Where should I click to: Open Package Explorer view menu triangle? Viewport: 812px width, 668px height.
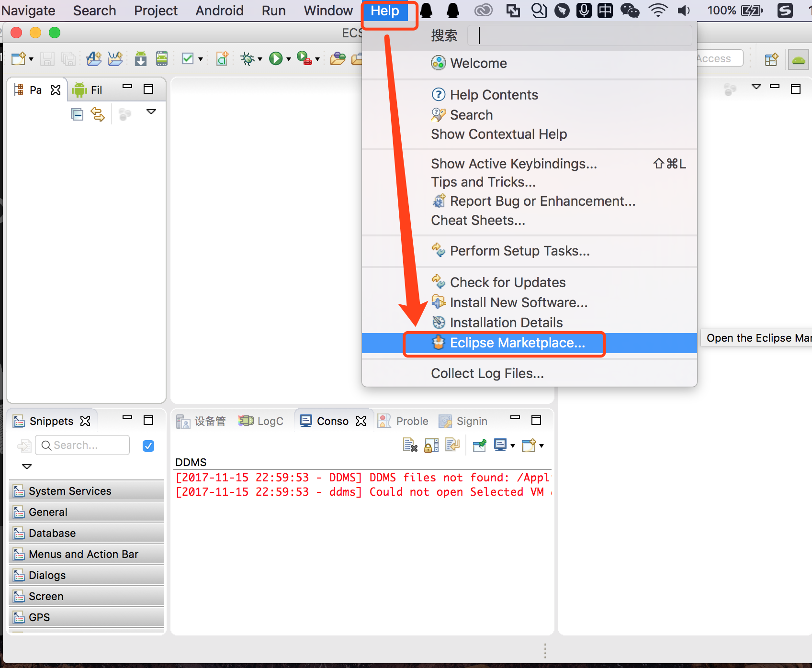[151, 111]
